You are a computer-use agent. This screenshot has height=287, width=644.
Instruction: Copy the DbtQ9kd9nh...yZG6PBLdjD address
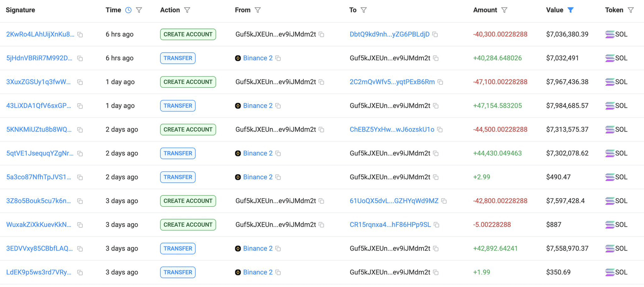pos(435,35)
